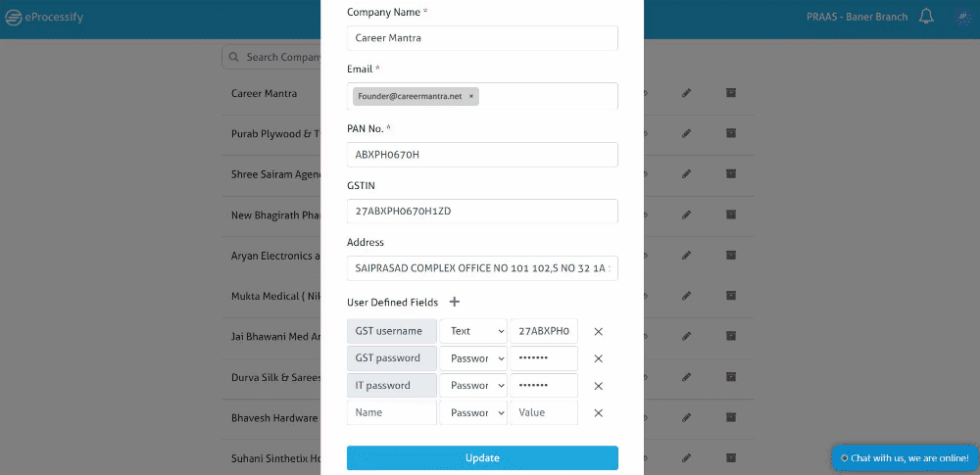Archive the Suhani Sinthetix company
Viewport: 980px width, 475px height.
coord(731,457)
